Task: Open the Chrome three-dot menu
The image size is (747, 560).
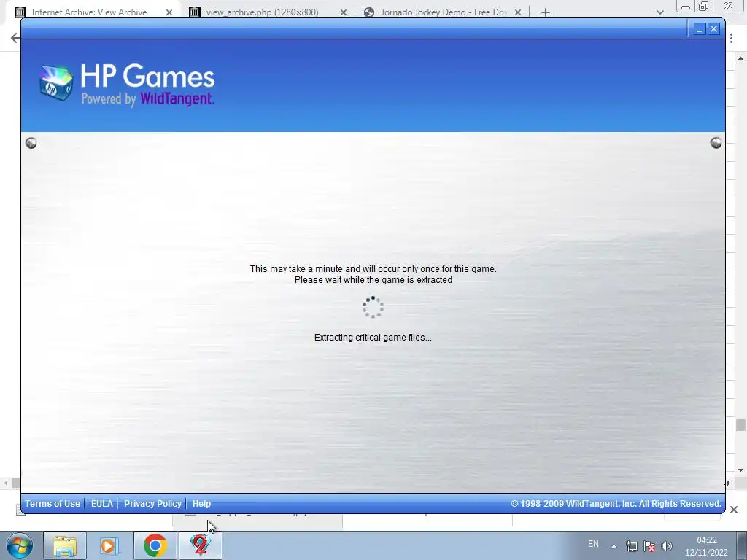Action: 731,38
